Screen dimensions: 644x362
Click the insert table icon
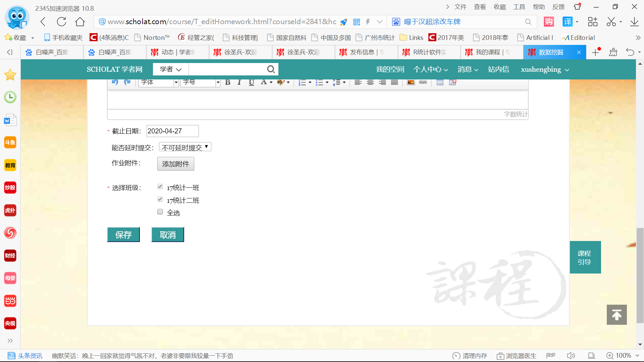click(x=440, y=82)
